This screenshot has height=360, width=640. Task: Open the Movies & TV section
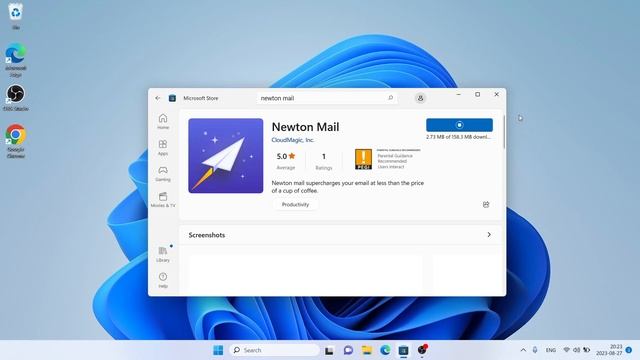point(163,200)
